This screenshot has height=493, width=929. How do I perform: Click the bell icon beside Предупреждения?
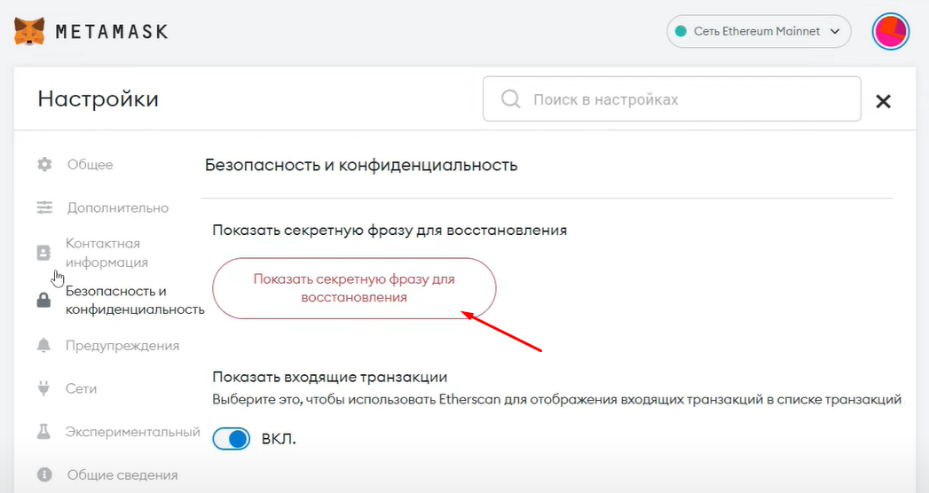pyautogui.click(x=44, y=345)
